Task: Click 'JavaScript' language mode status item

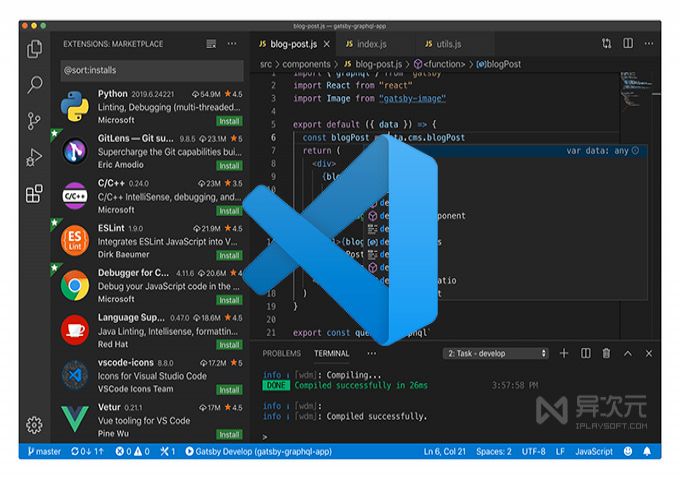Action: point(594,451)
